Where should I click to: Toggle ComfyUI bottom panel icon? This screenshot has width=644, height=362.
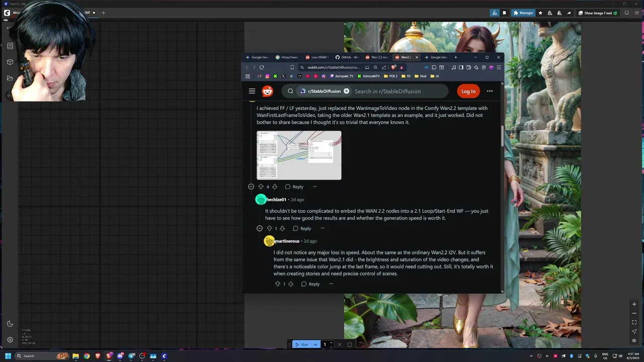click(626, 13)
